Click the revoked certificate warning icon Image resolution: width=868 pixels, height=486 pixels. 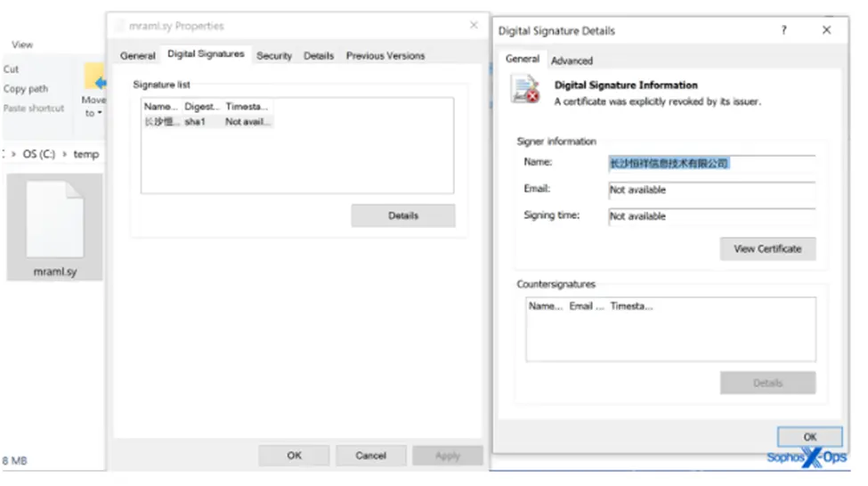(x=525, y=90)
